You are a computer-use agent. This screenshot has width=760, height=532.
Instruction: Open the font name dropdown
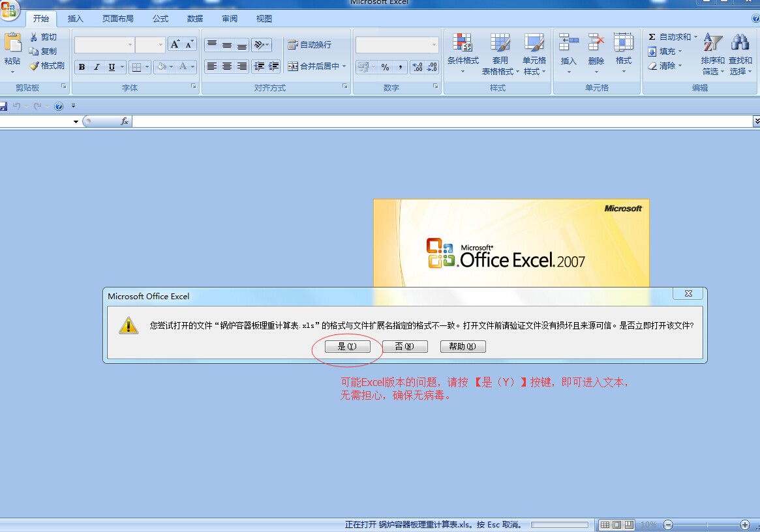(130, 44)
